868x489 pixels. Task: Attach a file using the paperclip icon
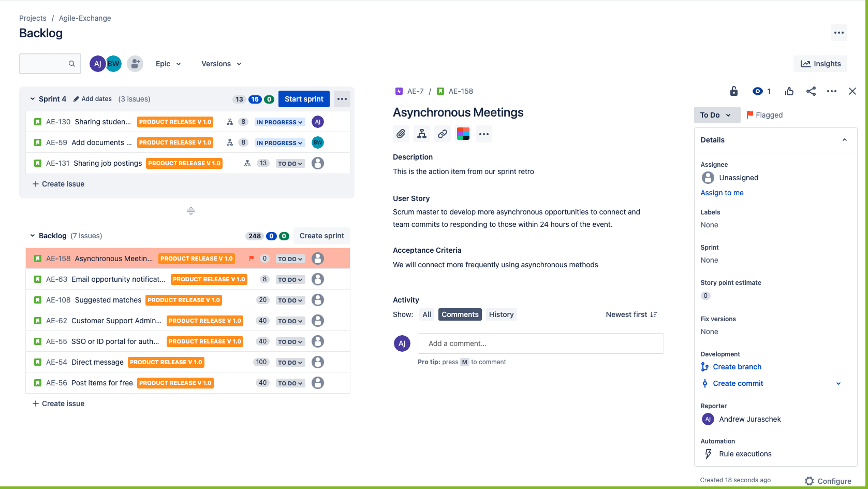pos(401,134)
